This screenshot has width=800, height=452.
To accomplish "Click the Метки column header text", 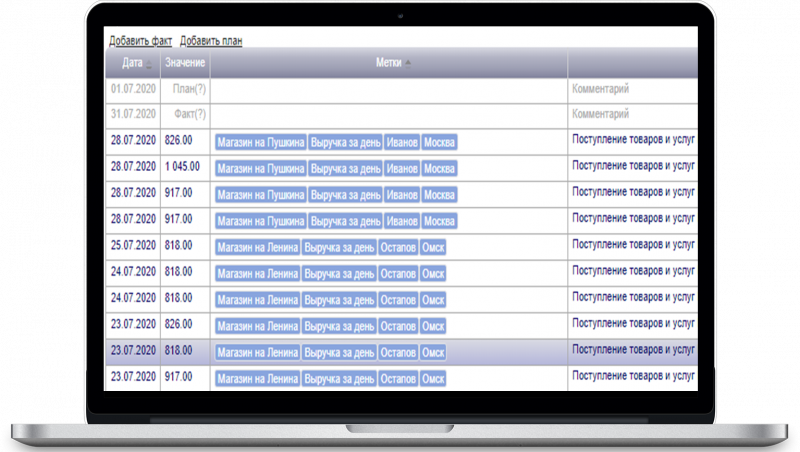I will 389,63.
